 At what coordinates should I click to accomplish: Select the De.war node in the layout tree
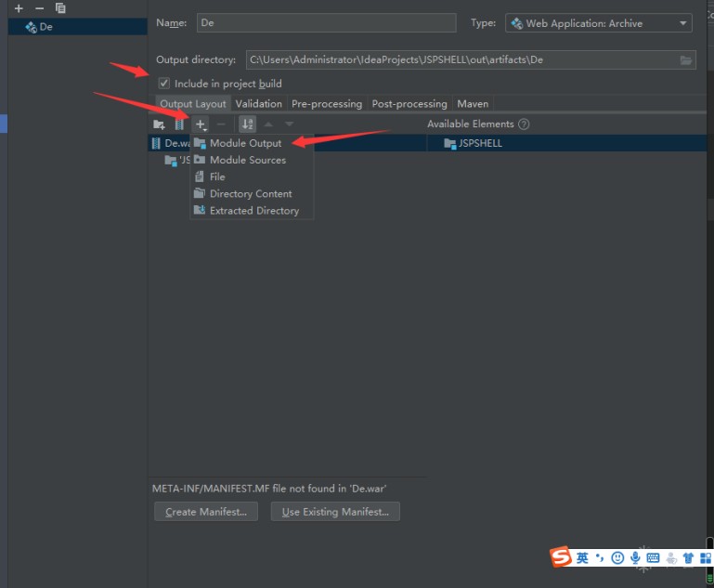pos(171,143)
